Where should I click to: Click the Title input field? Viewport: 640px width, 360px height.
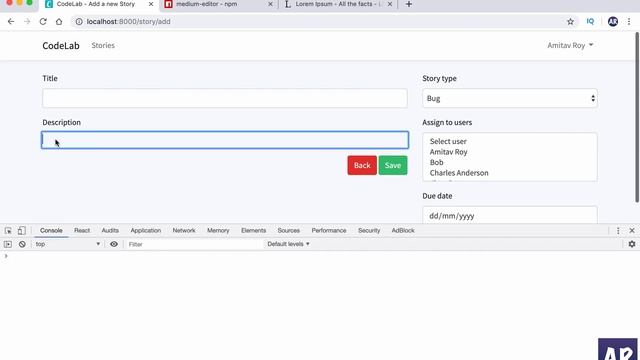[x=225, y=98]
